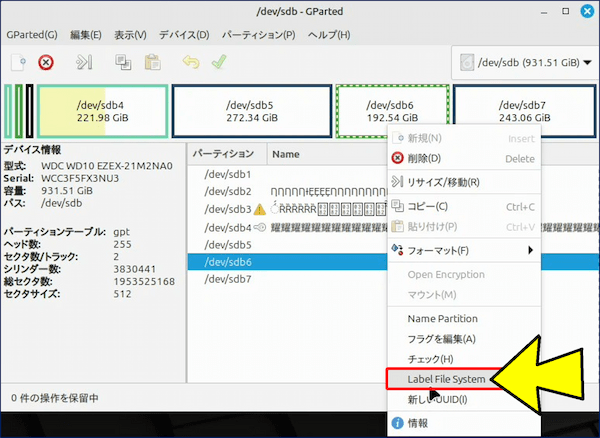
Task: Click the paste partition toolbar icon
Action: pyautogui.click(x=152, y=62)
